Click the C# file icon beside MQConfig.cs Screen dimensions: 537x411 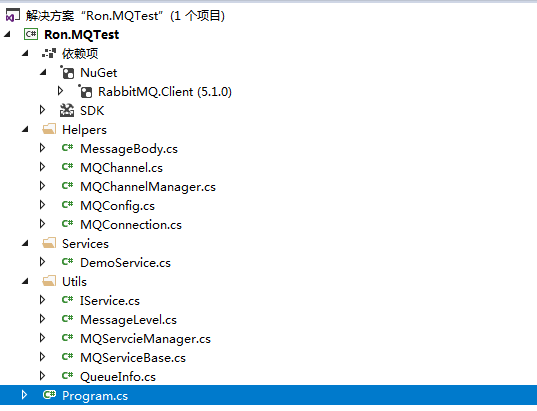[x=67, y=205]
